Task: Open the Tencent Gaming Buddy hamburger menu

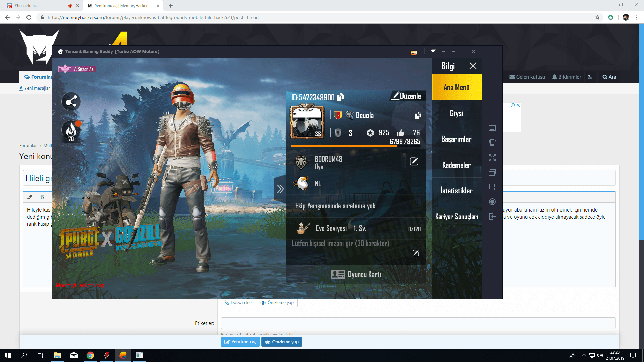Action: 443,52
